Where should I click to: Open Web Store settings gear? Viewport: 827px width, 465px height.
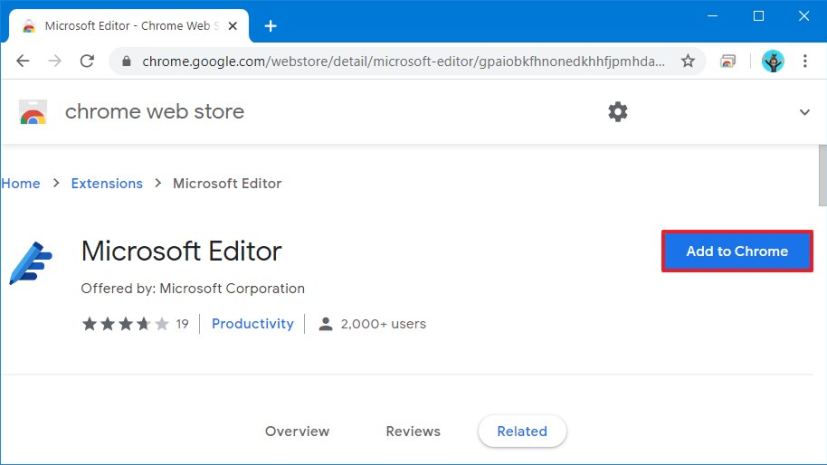click(618, 112)
